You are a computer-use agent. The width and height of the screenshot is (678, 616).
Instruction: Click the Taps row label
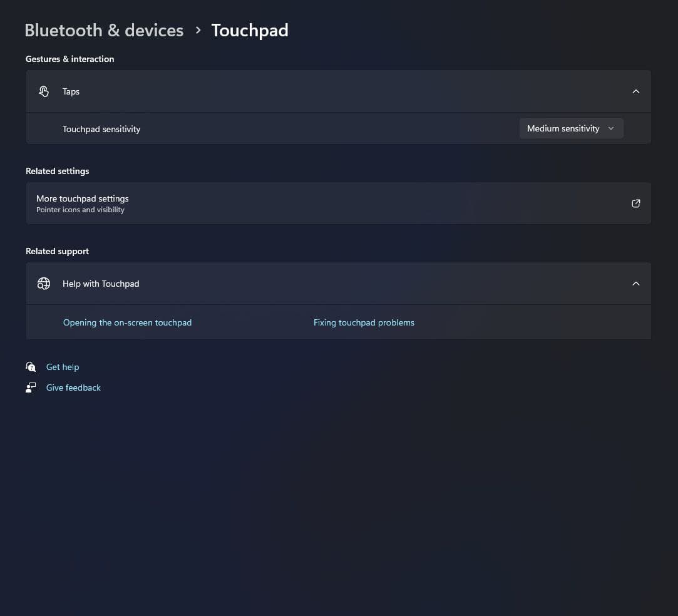(71, 91)
